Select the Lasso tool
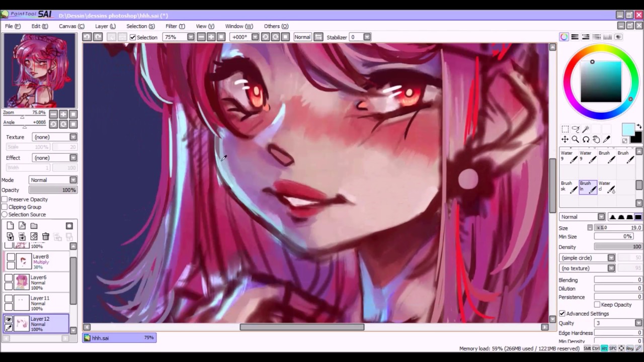 tap(576, 129)
